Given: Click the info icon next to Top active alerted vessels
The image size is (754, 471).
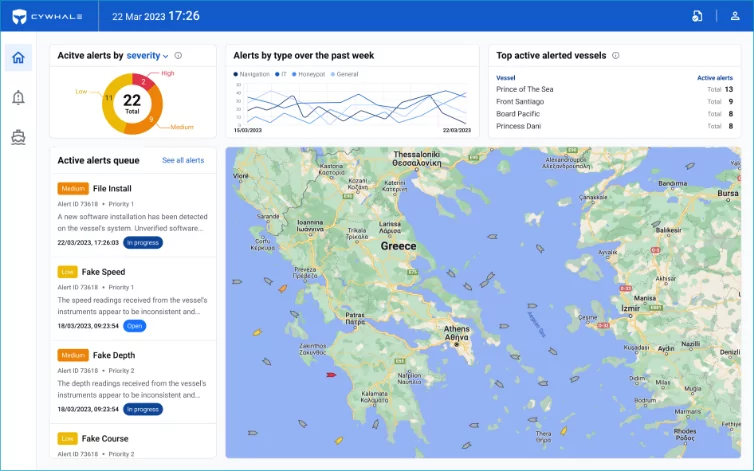Looking at the screenshot, I should click(x=615, y=56).
